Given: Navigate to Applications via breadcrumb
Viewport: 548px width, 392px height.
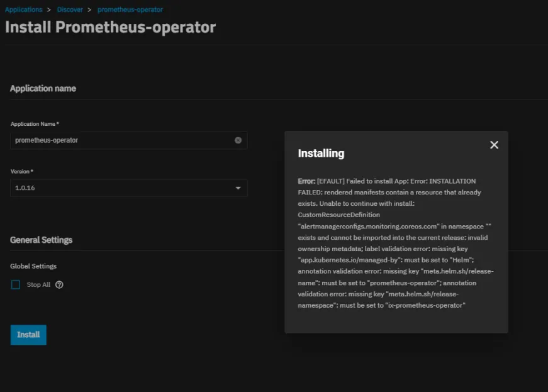Looking at the screenshot, I should click(x=23, y=9).
